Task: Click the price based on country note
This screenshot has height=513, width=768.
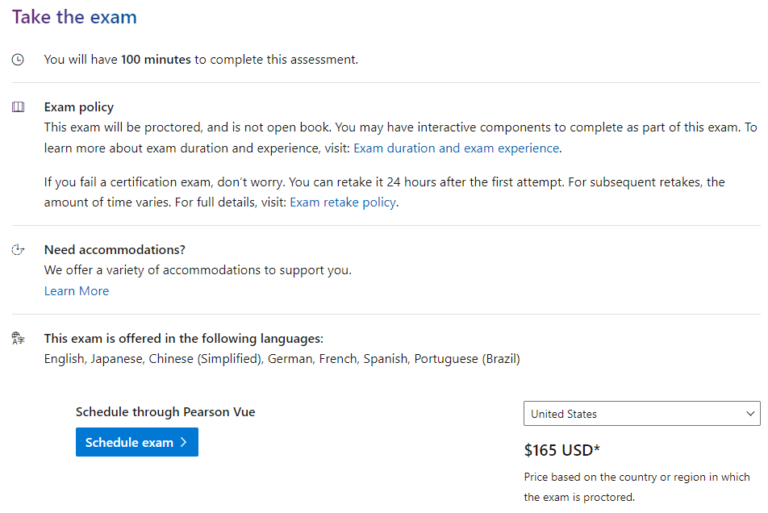Action: (x=636, y=487)
